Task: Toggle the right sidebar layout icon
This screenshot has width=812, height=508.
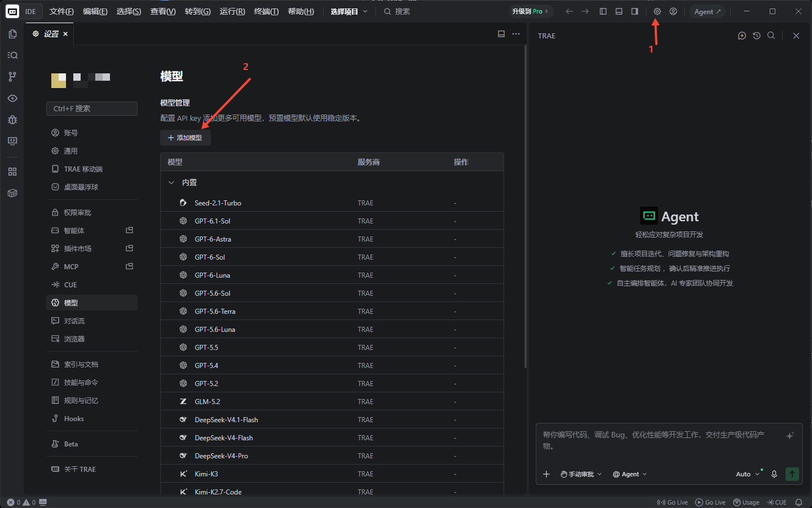Action: click(x=634, y=11)
